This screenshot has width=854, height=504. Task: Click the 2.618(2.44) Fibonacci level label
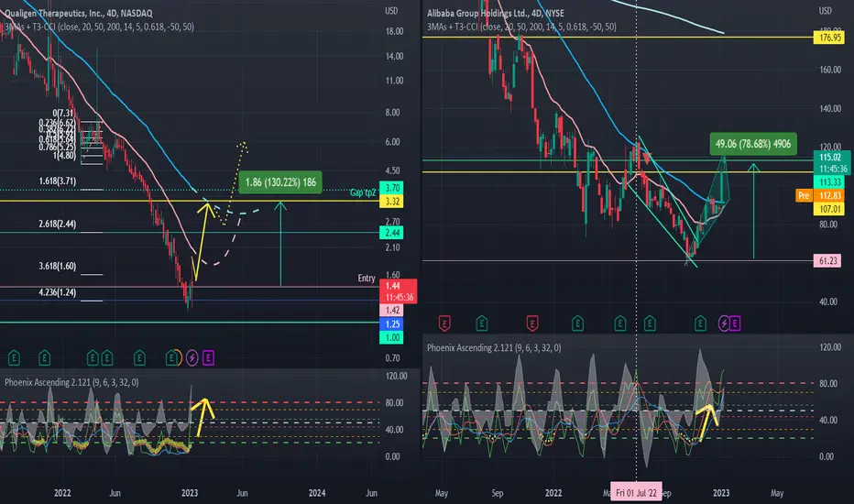pos(57,224)
